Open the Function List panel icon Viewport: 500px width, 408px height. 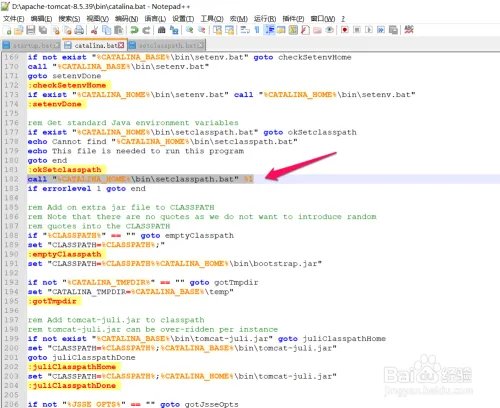[305, 30]
